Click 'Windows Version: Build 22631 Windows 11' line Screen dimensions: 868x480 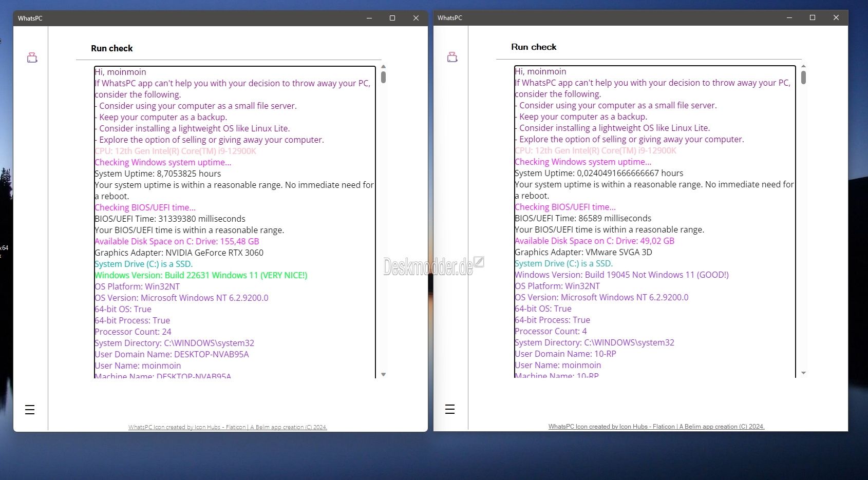click(201, 275)
